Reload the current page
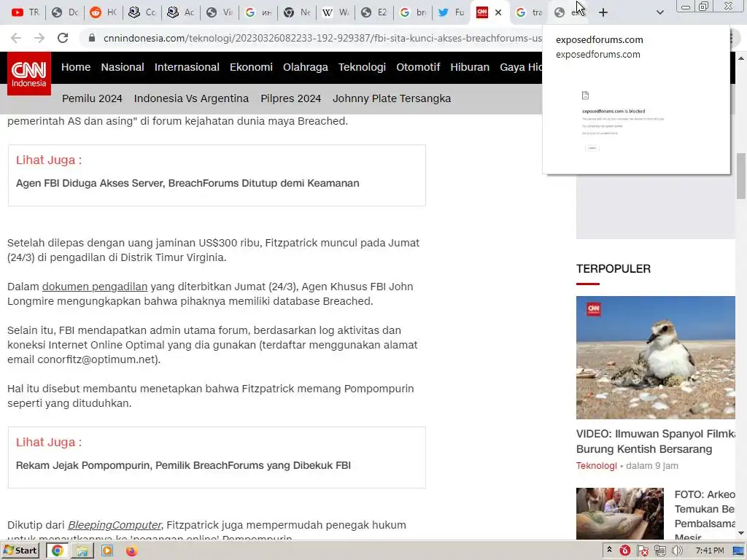This screenshot has height=560, width=747. (63, 38)
